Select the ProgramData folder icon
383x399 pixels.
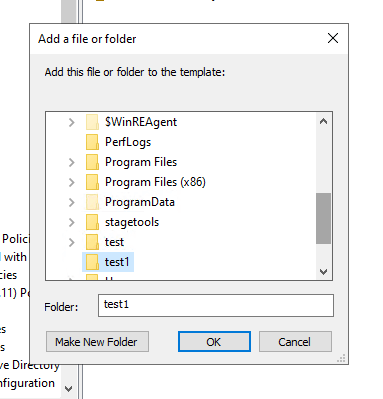tap(92, 202)
